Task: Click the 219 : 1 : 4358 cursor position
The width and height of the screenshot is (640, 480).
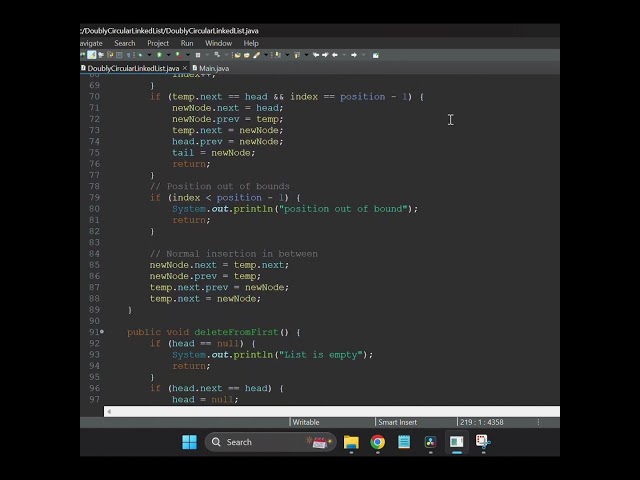Action: [x=482, y=422]
